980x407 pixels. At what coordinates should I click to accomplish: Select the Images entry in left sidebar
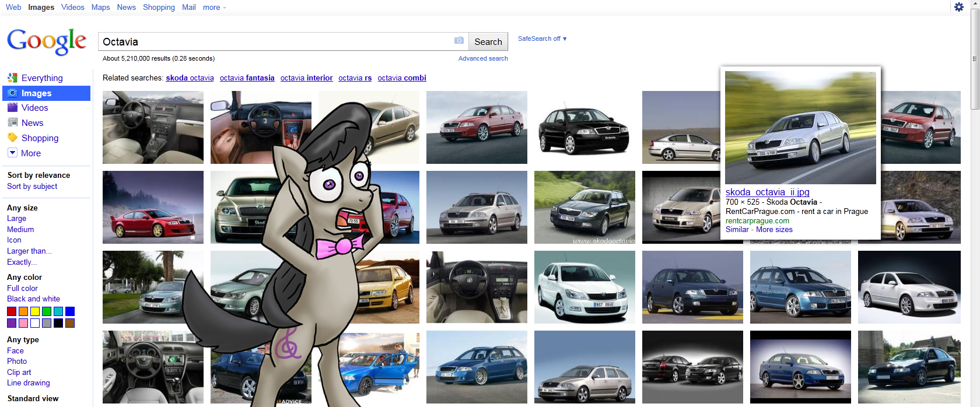pos(47,93)
